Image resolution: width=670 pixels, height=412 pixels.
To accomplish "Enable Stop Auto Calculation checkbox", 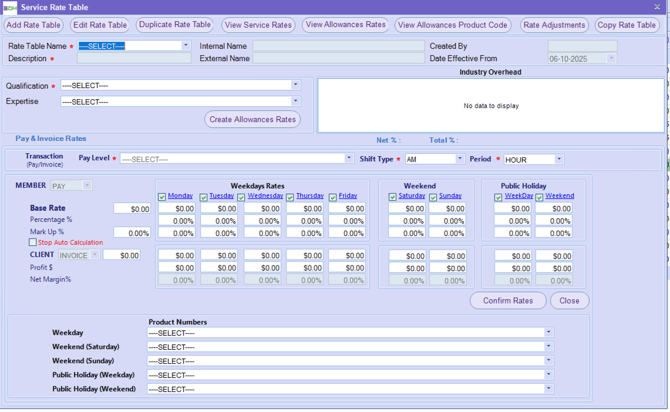I will [x=33, y=242].
